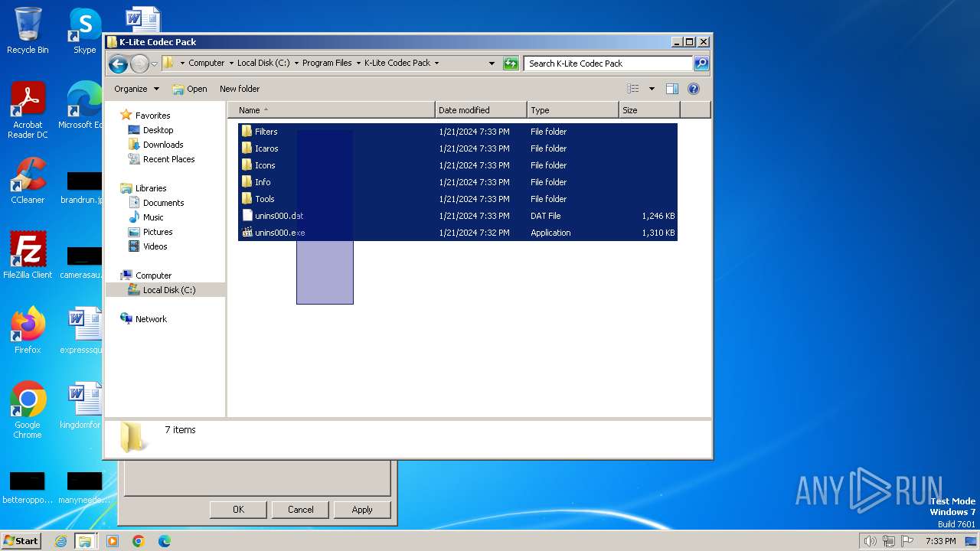980x551 pixels.
Task: Click the Back navigation arrow in Explorer
Action: (118, 64)
